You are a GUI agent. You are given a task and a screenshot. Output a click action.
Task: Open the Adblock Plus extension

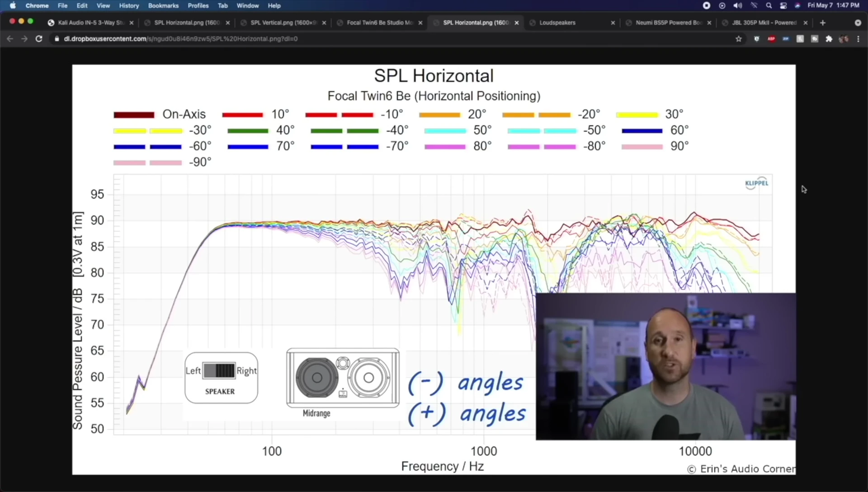tap(771, 39)
